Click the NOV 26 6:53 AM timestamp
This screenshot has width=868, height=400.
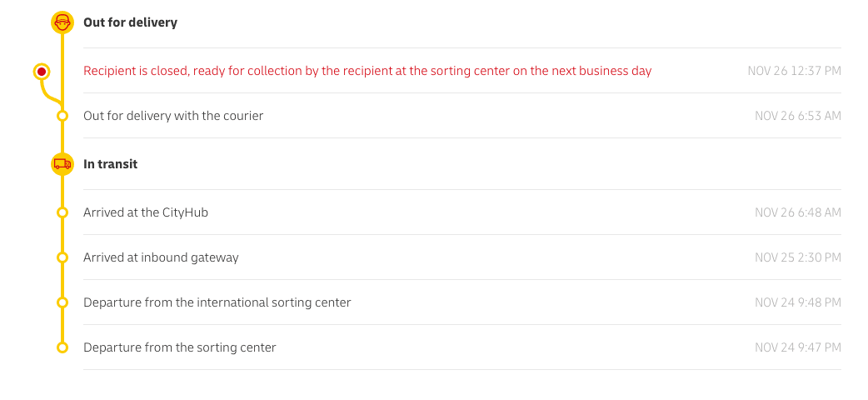tap(797, 116)
